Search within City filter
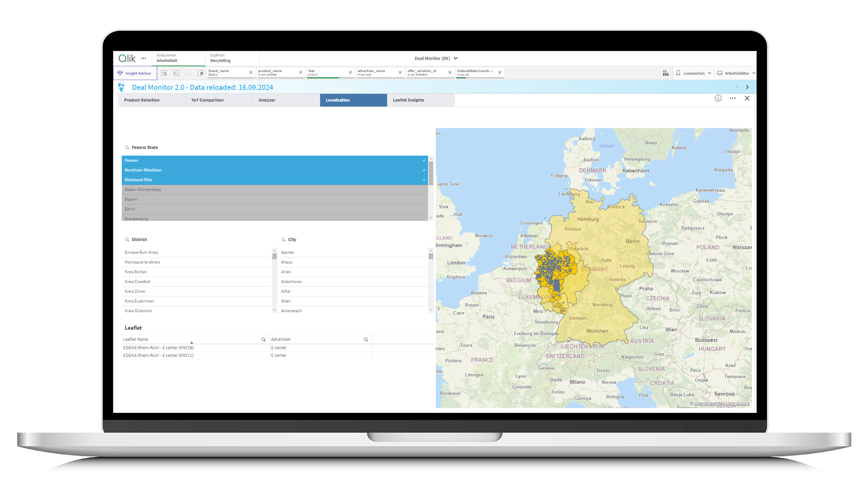This screenshot has height=488, width=868. point(283,240)
